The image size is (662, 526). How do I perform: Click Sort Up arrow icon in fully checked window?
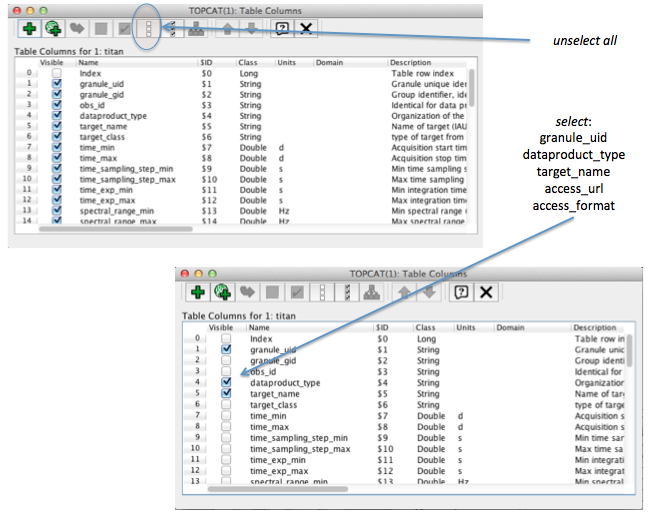click(x=228, y=29)
